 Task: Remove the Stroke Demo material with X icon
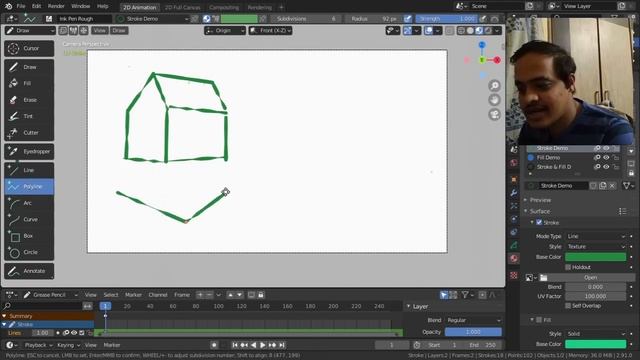pyautogui.click(x=612, y=186)
